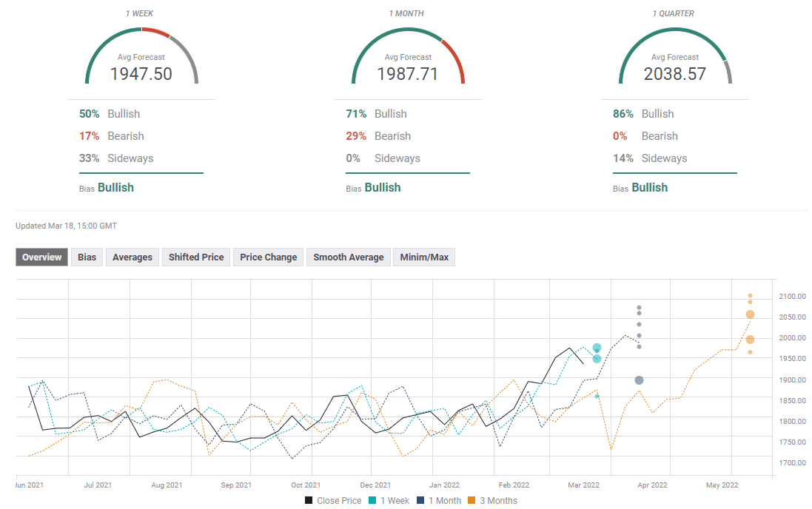Click the small teal dot near 1850

[x=597, y=397]
